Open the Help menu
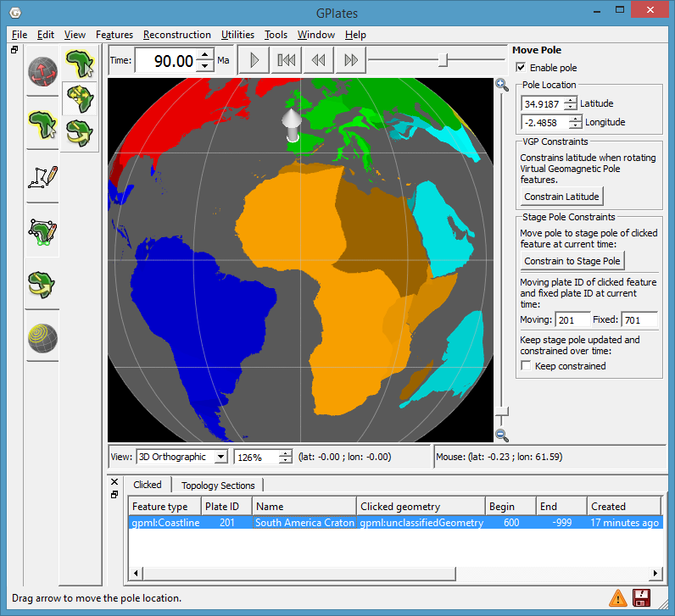 (355, 35)
